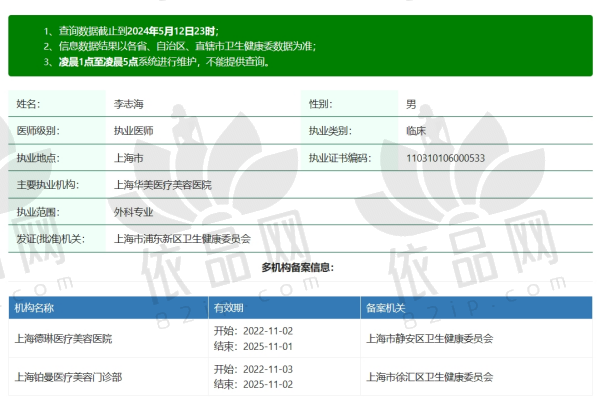Click the 执业医师 level value
The image size is (600, 399).
[x=134, y=131]
